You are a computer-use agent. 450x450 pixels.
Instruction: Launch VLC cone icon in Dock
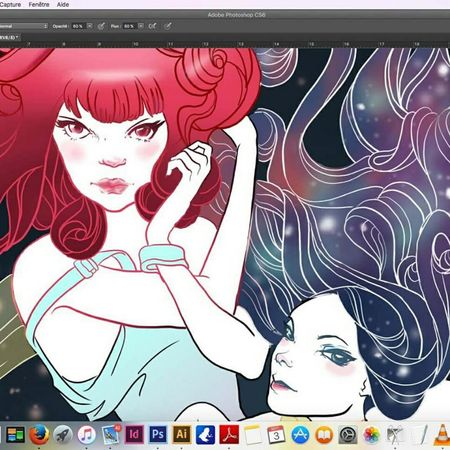[x=442, y=435]
